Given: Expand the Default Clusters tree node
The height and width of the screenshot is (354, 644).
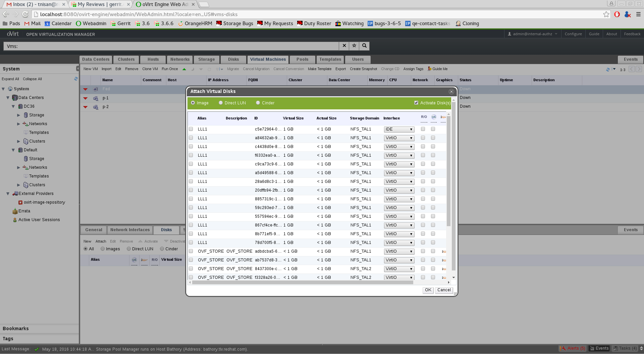Looking at the screenshot, I should 19,185.
